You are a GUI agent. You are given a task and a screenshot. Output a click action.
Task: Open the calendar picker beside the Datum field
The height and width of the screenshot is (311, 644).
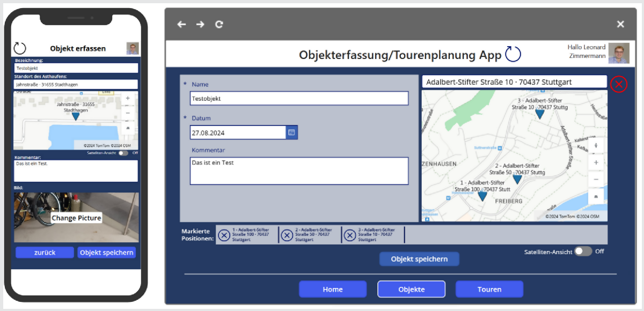coord(291,132)
